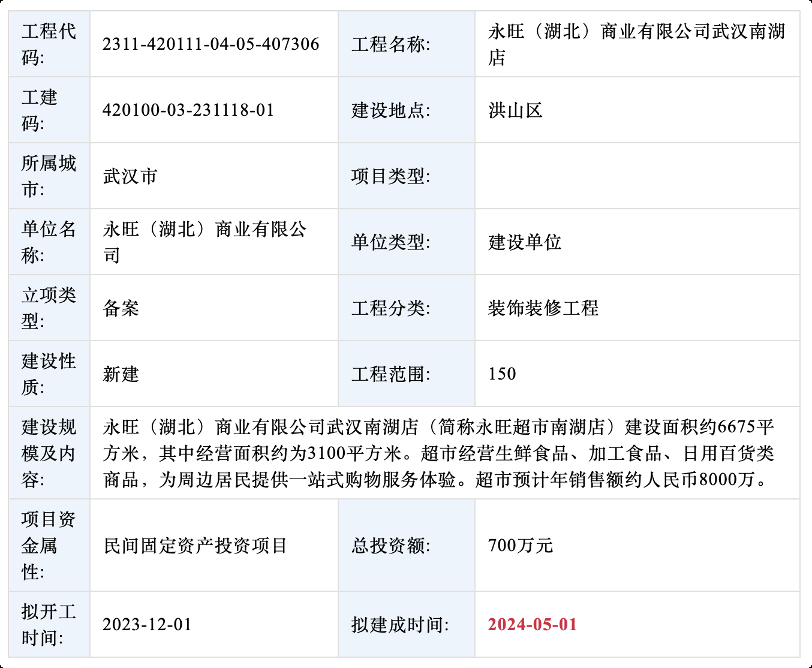The image size is (812, 668).
Task: Click the project code 2311-420111-04-05-407306
Action: (x=210, y=44)
